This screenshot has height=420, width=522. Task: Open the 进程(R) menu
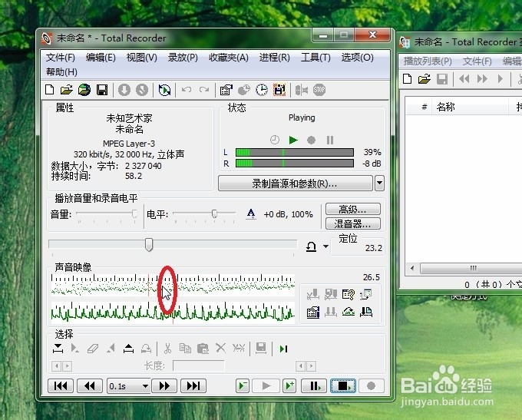[274, 58]
